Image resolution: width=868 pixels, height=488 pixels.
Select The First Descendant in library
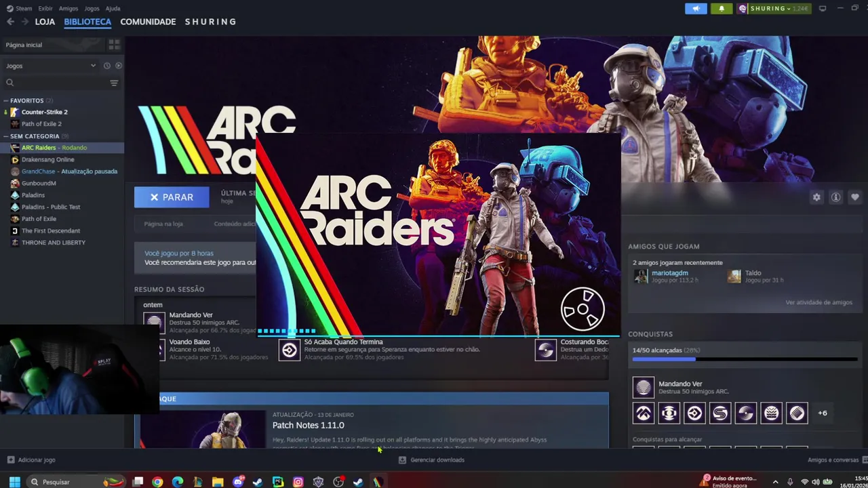[51, 230]
